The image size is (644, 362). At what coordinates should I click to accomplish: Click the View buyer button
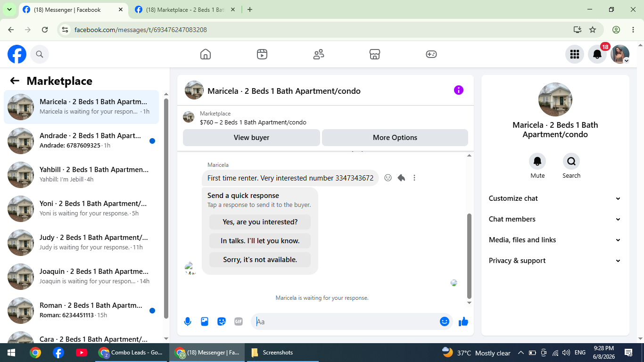pos(251,138)
